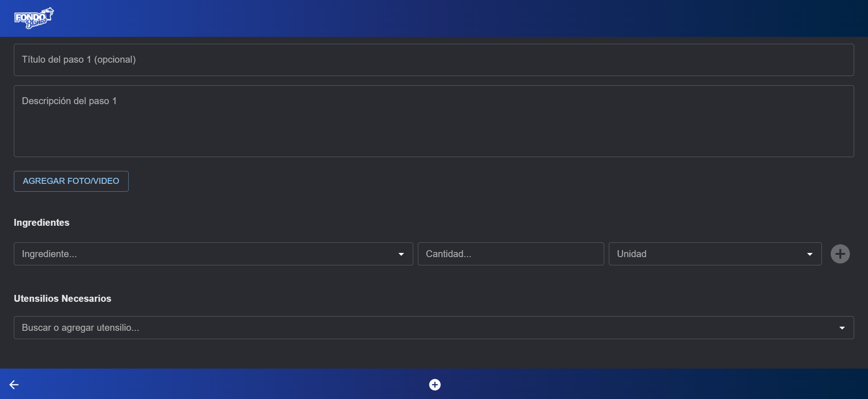
Task: Open the Unidad dropdown arrow
Action: click(810, 254)
